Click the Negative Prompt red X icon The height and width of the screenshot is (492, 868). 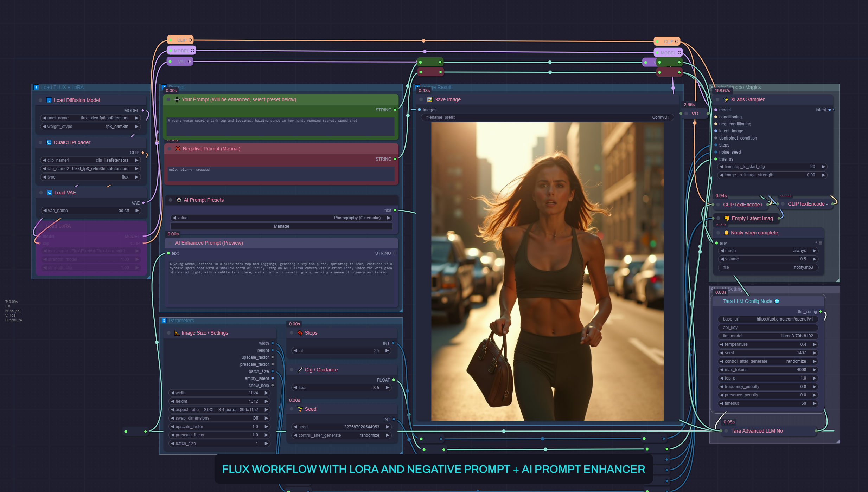pyautogui.click(x=178, y=149)
